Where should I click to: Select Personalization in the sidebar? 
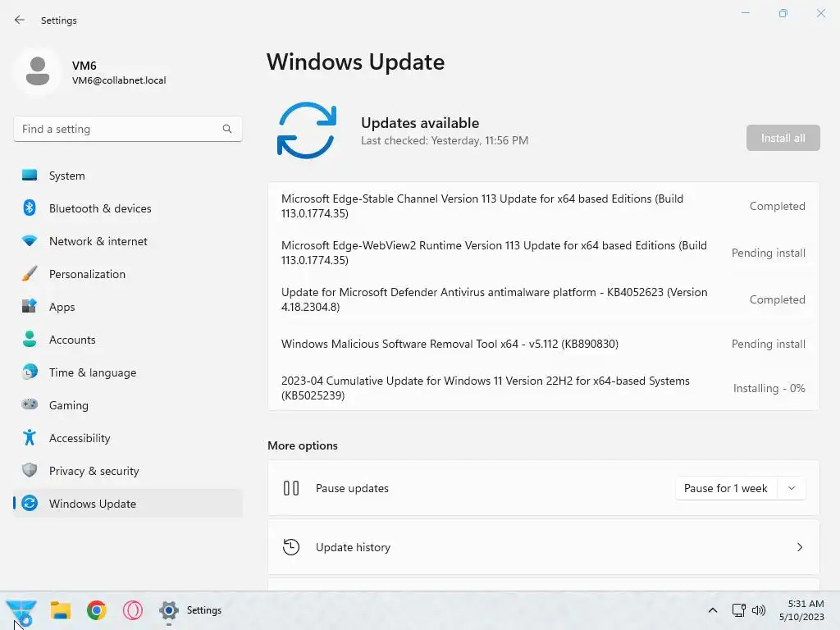tap(127, 274)
